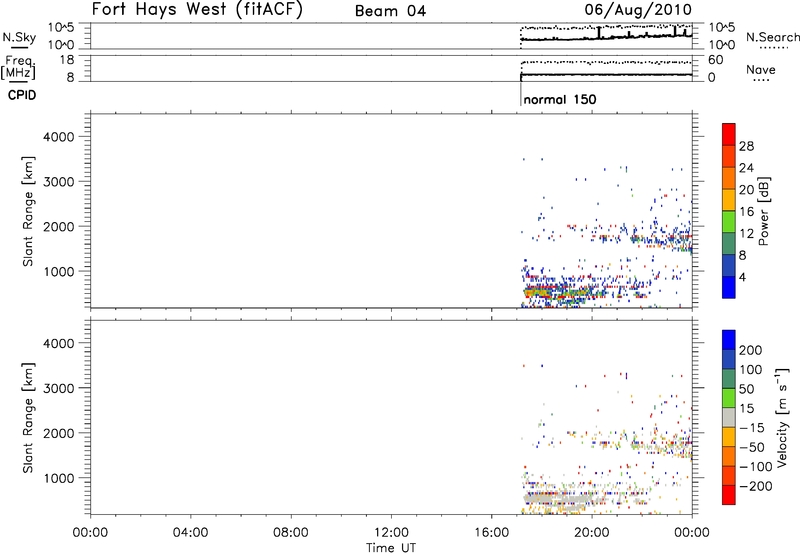Click the 'Beam 04' label

pos(390,11)
